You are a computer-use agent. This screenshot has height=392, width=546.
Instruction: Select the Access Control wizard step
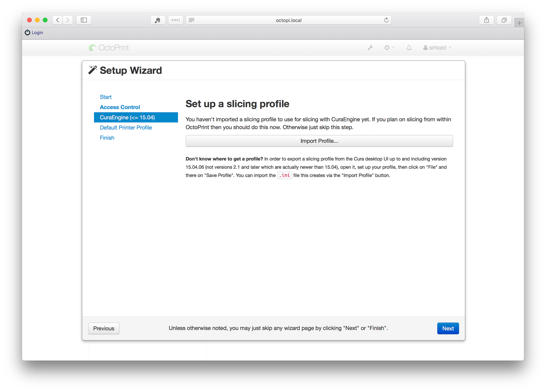point(120,107)
